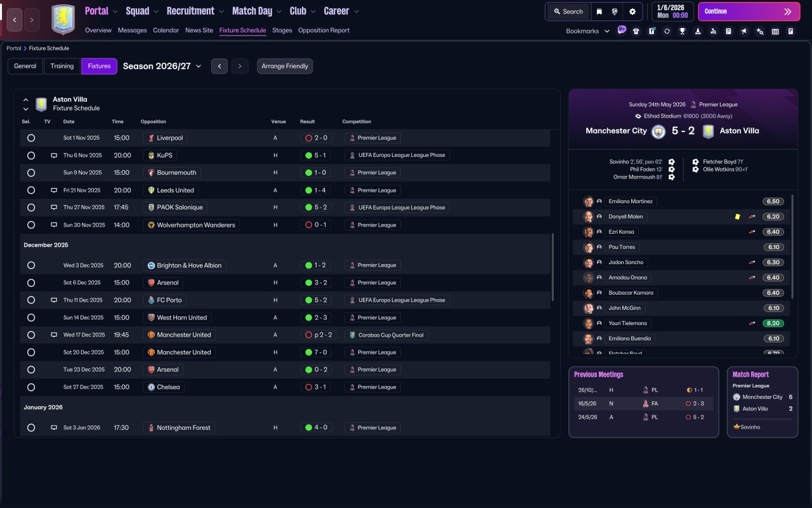Open the messages bubble with 9+ badge
The width and height of the screenshot is (812, 508).
point(621,30)
